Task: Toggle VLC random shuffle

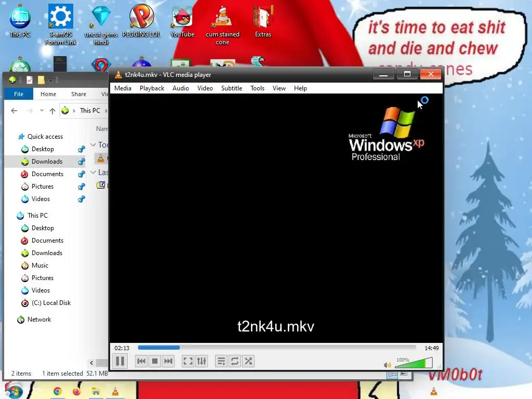Action: [248, 361]
